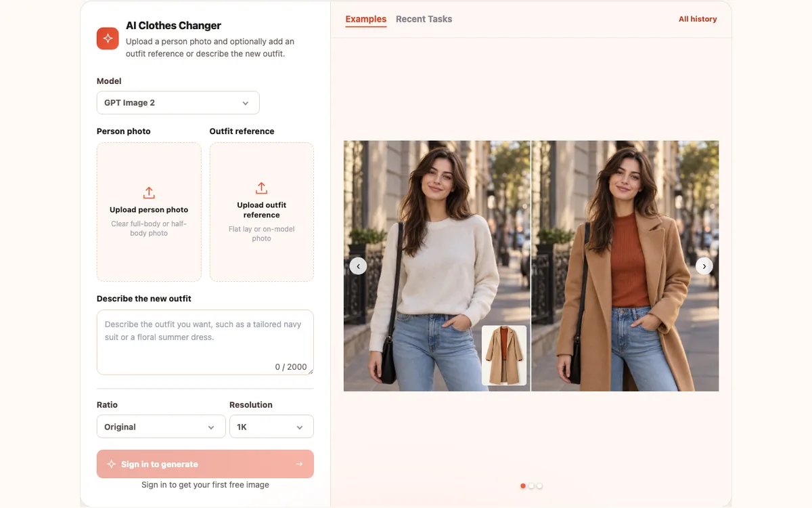This screenshot has height=508, width=812.
Task: Click the 'Sign in to get your first free image' text
Action: tap(205, 485)
